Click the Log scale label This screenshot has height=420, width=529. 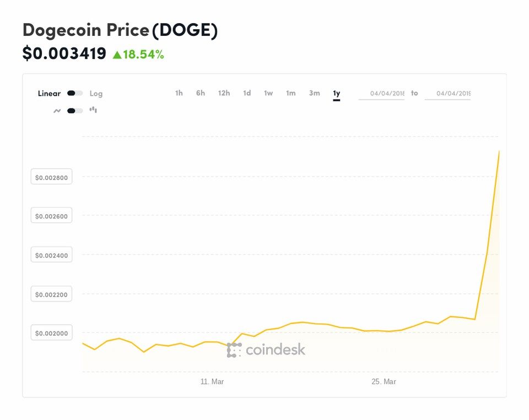click(96, 94)
